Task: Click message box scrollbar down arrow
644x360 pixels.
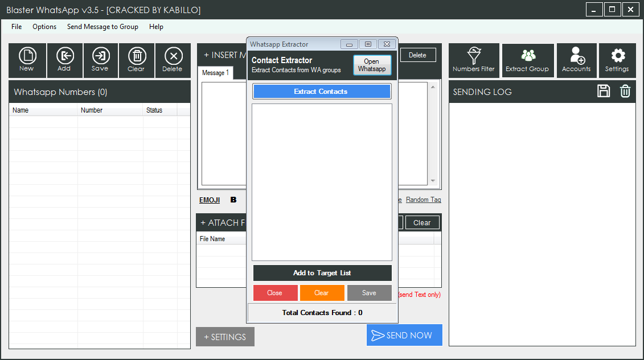Action: pos(433,181)
